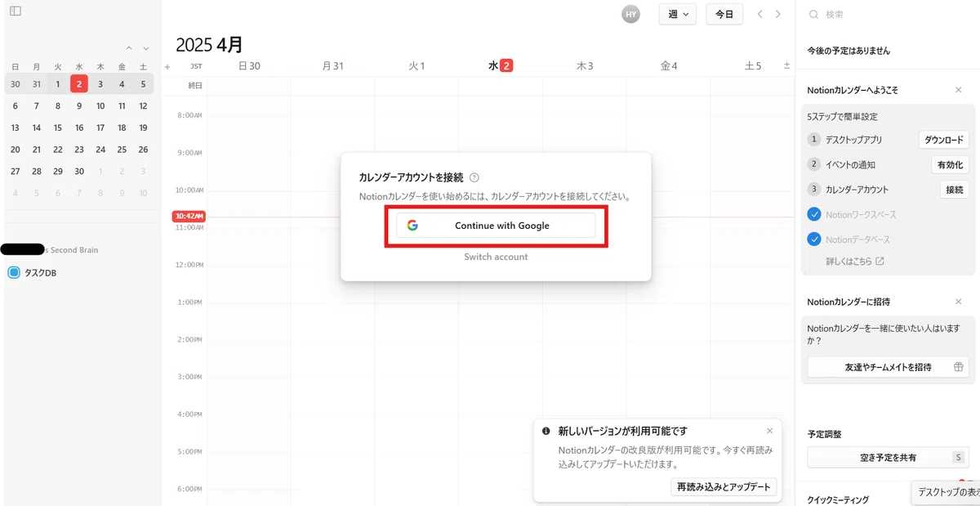980x506 pixels.
Task: Select day 9 in the mini calendar
Action: [79, 105]
